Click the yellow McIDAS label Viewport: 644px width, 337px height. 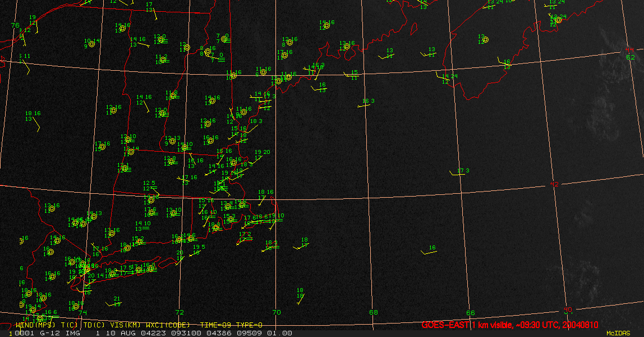tap(618, 333)
